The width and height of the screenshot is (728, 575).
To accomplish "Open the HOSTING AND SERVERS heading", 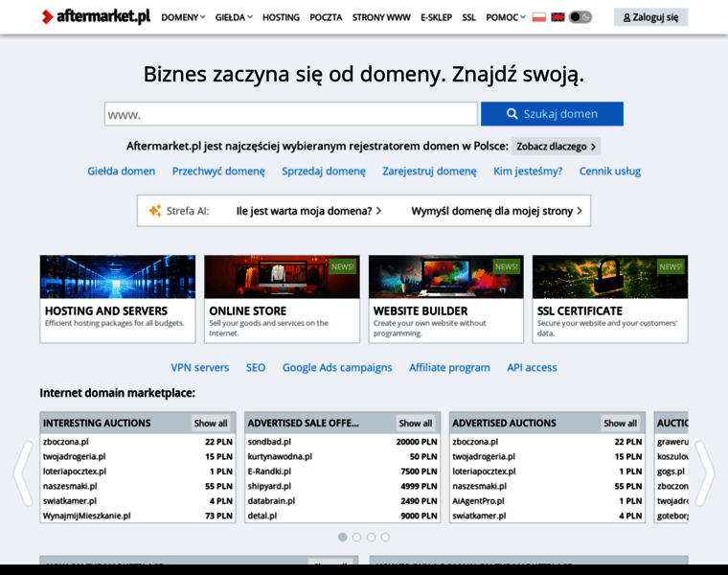I will 106,310.
